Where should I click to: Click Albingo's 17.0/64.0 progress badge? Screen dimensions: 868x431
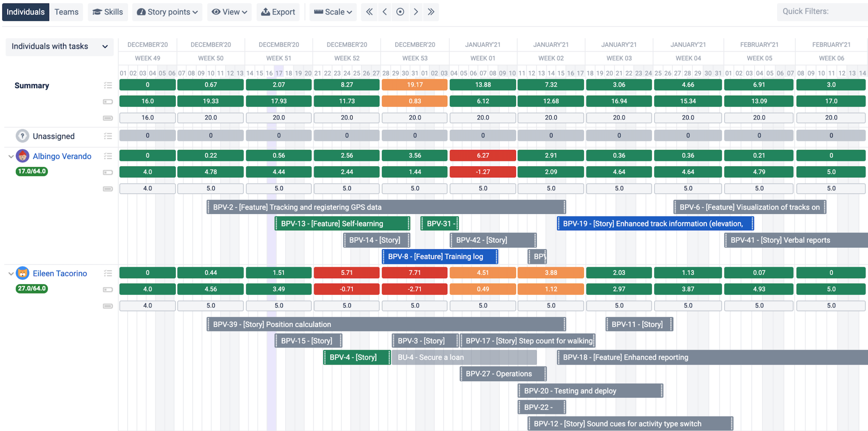coord(32,171)
